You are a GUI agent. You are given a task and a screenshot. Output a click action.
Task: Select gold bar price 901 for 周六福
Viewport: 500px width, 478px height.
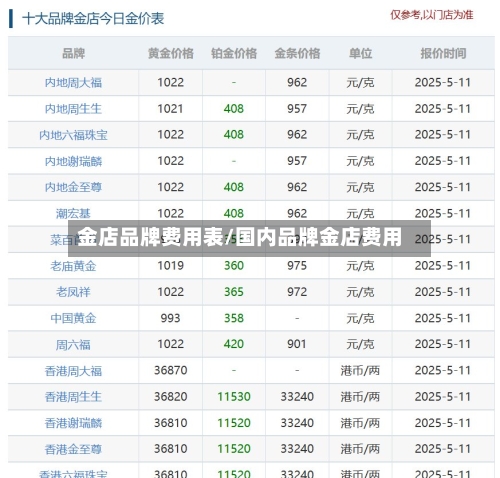click(x=297, y=344)
